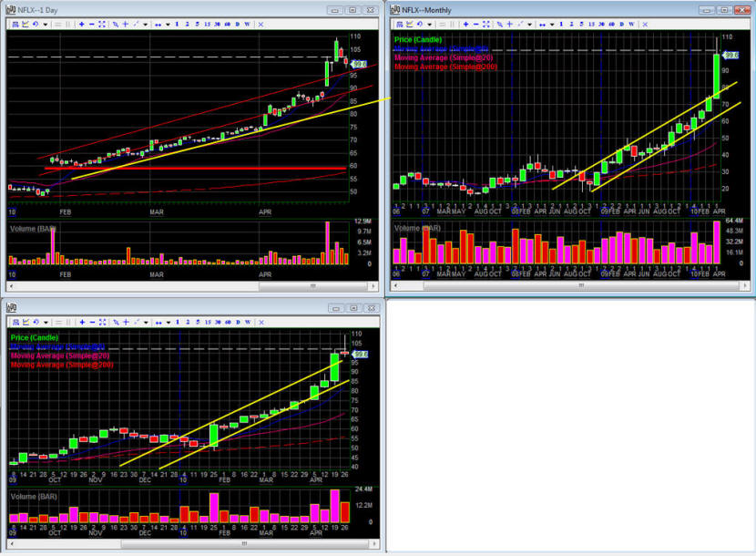Viewport: 756px width, 556px height.
Task: Set bottom-left chart to Daily (D)
Action: 238,322
